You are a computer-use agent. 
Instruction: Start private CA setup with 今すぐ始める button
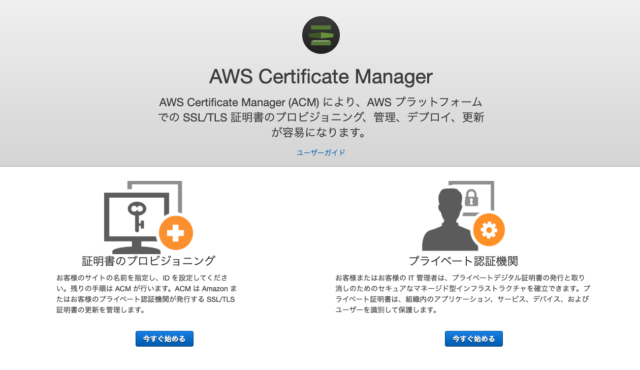click(x=473, y=339)
